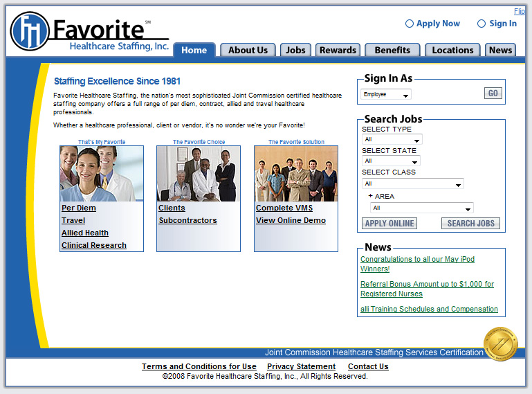Screen dimensions: 532x394
Task: Click The Favorite Choice caption
Action: (x=199, y=142)
